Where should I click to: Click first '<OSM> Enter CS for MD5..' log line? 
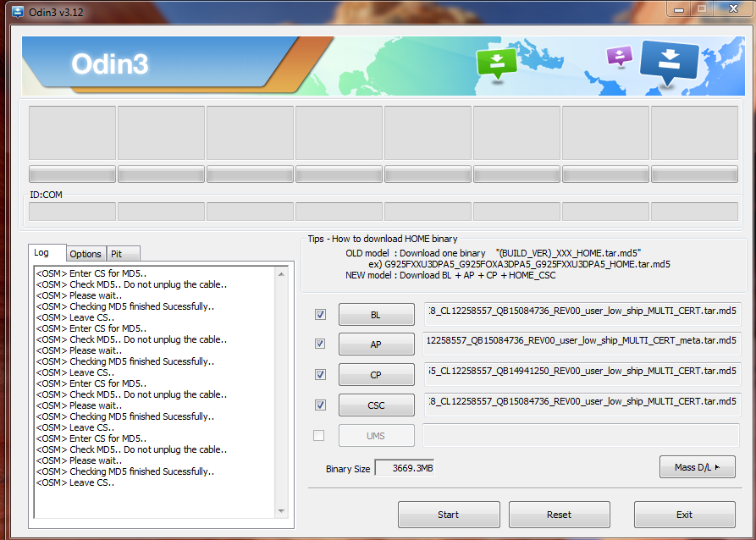point(91,273)
